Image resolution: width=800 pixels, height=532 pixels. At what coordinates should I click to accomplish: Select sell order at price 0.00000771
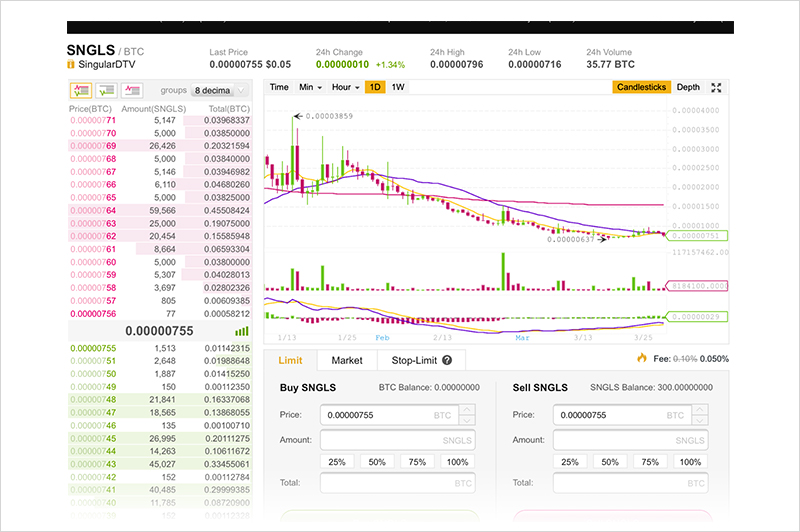160,120
